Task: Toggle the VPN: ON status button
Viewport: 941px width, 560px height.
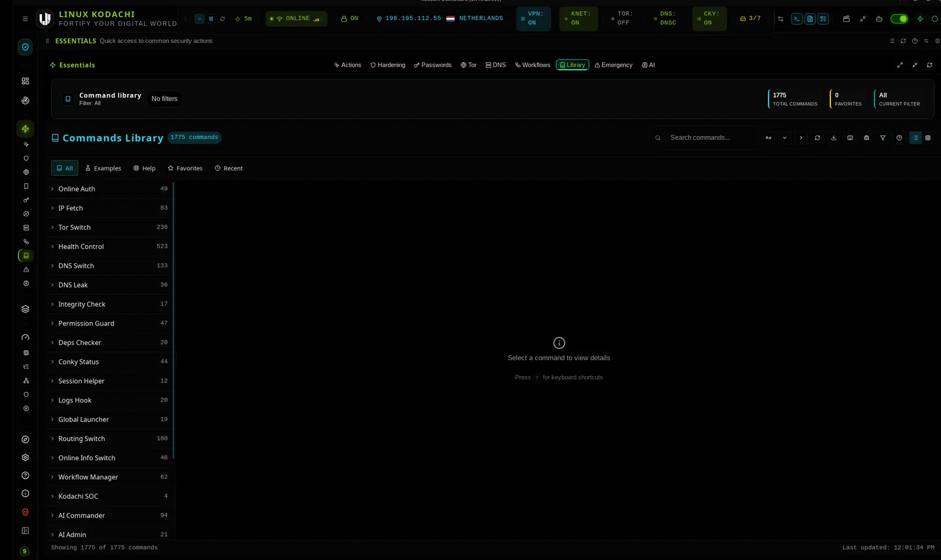Action: [x=533, y=19]
